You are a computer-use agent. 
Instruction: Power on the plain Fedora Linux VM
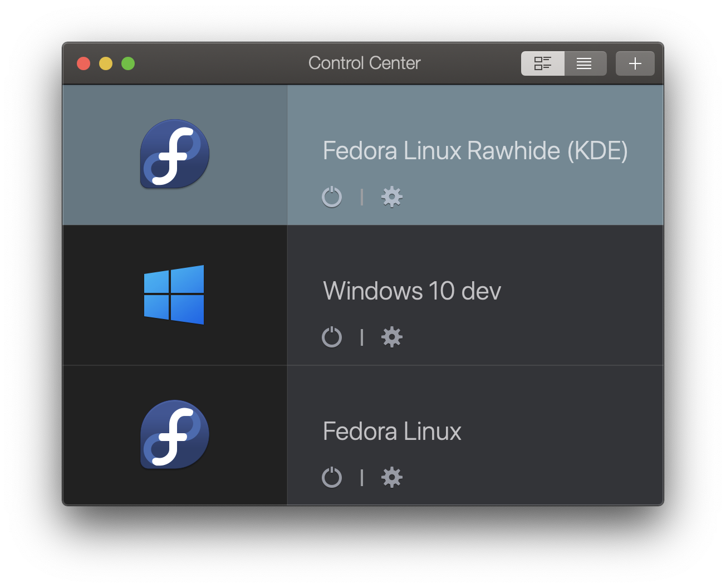click(x=332, y=478)
